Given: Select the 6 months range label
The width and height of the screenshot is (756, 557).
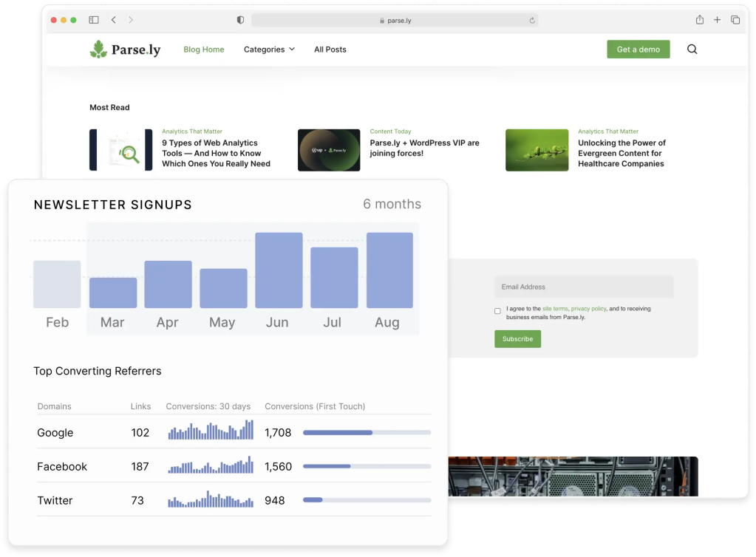Looking at the screenshot, I should coord(392,204).
